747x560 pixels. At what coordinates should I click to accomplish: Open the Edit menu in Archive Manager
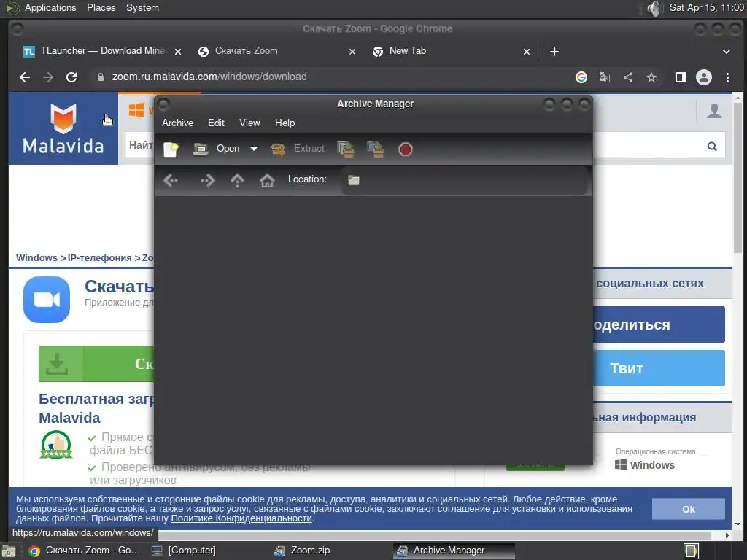click(216, 122)
